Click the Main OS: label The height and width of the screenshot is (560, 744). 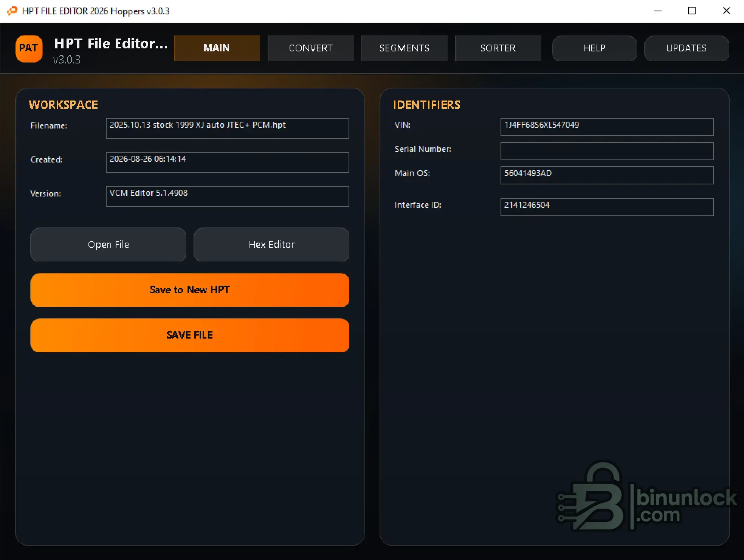tap(412, 173)
